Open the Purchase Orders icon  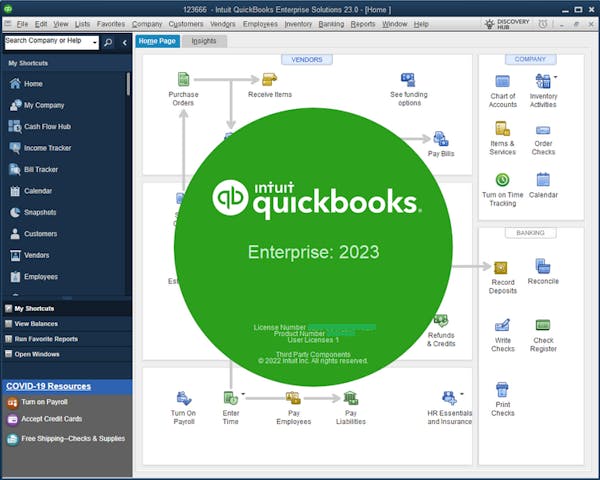[183, 80]
